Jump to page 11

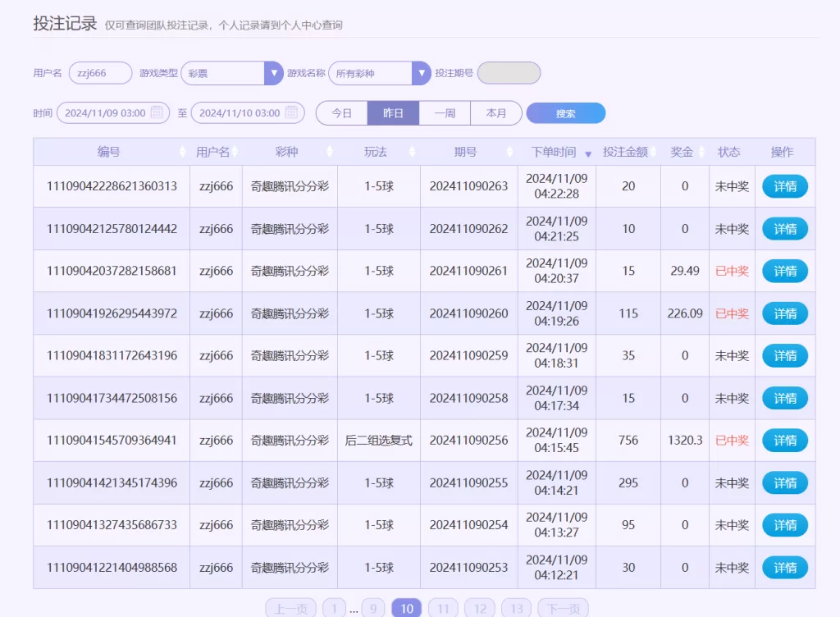pyautogui.click(x=443, y=609)
